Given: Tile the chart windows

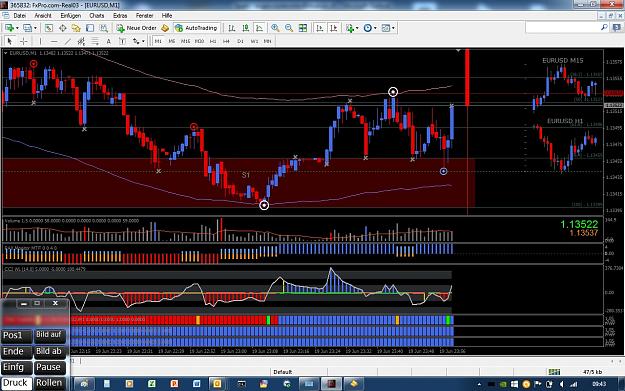Looking at the screenshot, I should [303, 28].
